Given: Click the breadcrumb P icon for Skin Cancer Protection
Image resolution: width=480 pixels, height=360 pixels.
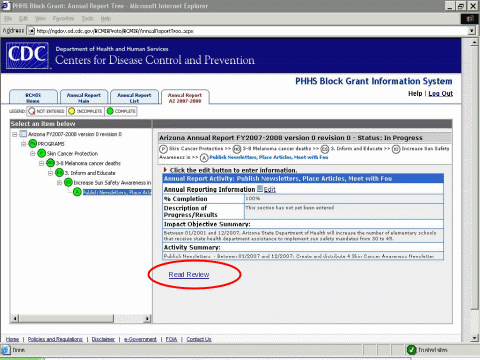Looking at the screenshot, I should (163, 149).
